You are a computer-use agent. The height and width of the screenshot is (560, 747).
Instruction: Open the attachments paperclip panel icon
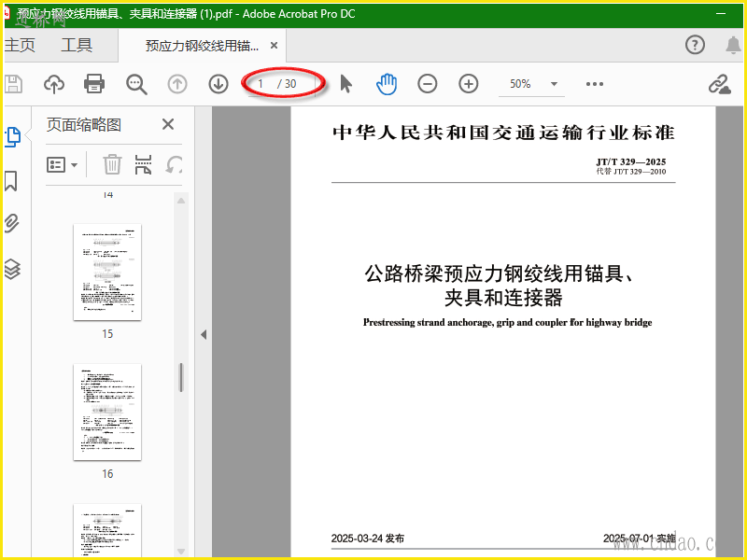(12, 223)
